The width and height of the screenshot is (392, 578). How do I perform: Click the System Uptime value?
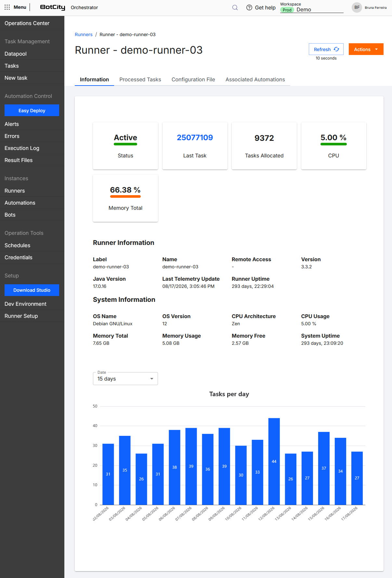pos(322,343)
